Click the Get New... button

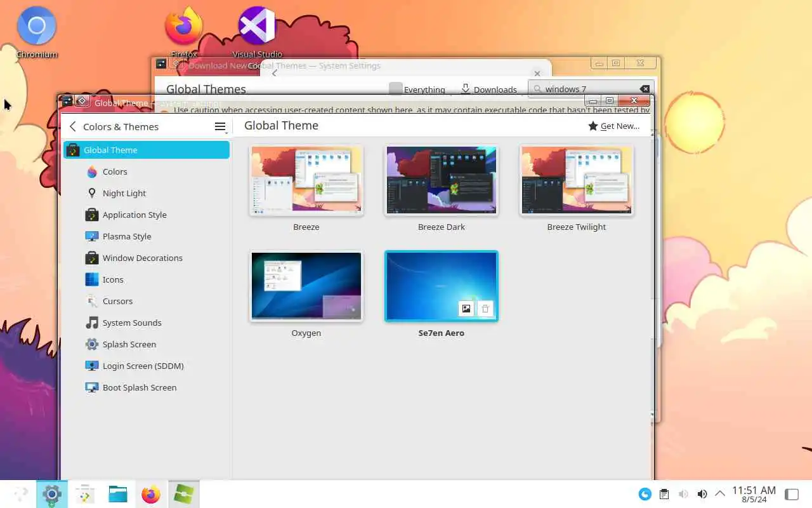click(614, 126)
